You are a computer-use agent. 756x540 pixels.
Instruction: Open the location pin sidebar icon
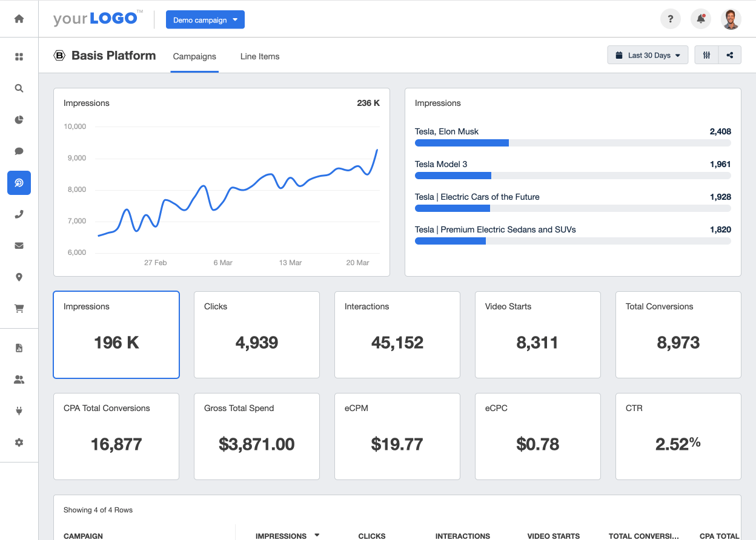point(19,277)
